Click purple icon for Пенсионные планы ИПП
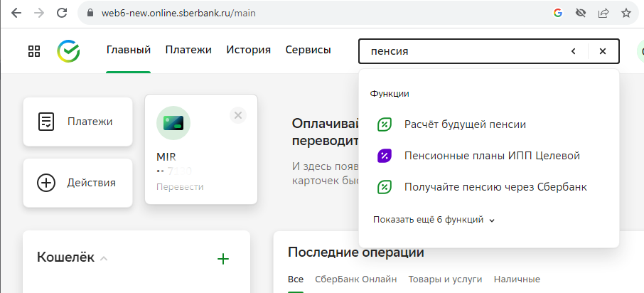Screen dimensions: 644x293 (385, 156)
